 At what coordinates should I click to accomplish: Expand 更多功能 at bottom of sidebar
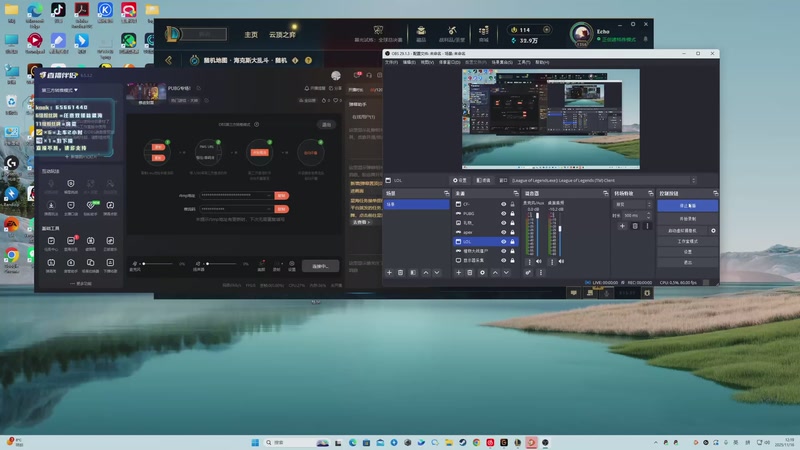(81, 284)
